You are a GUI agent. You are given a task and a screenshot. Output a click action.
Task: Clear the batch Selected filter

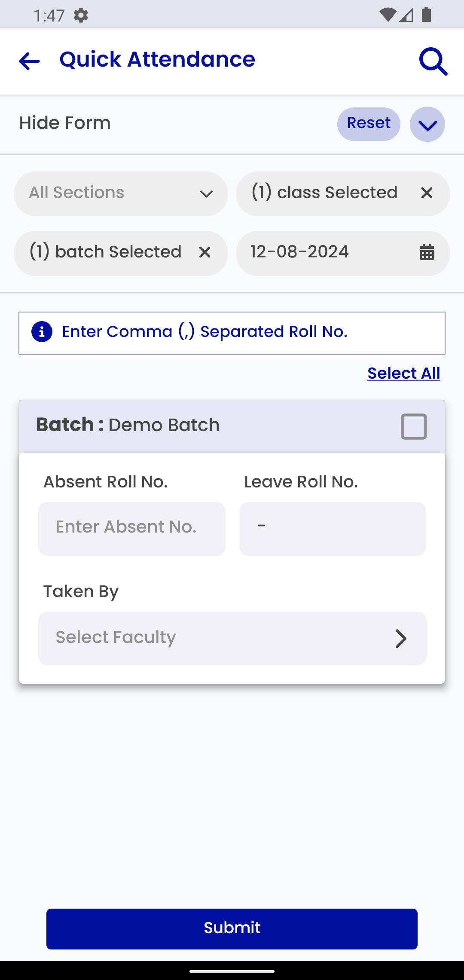pyautogui.click(x=205, y=252)
